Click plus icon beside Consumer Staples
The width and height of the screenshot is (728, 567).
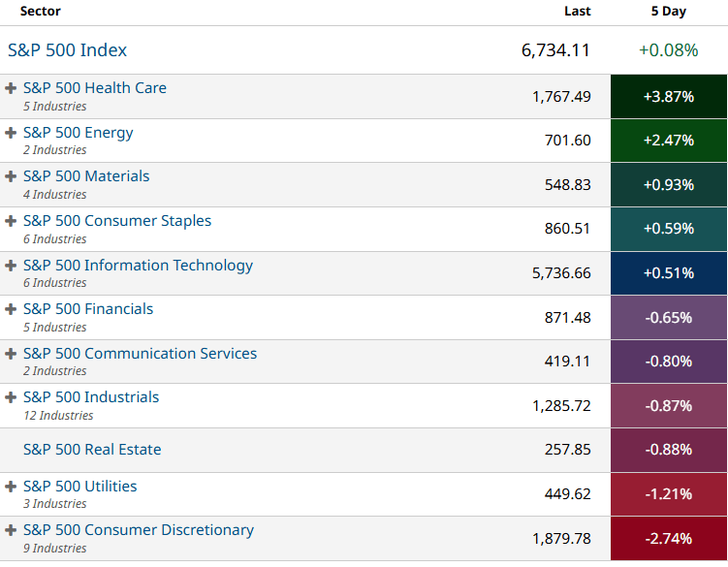(x=11, y=221)
